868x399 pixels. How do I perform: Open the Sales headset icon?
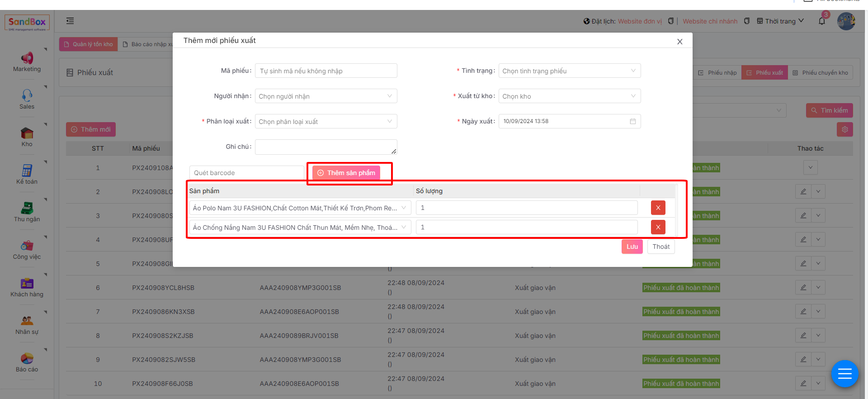(x=27, y=95)
